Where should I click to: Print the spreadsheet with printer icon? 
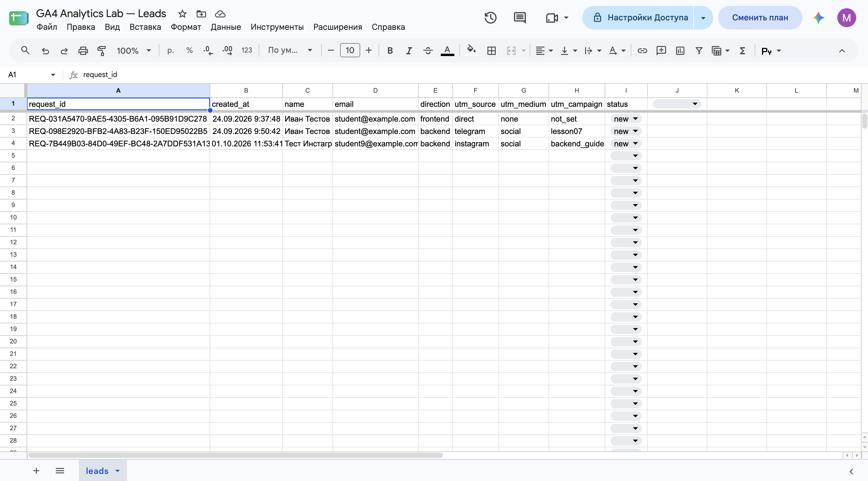[x=83, y=51]
